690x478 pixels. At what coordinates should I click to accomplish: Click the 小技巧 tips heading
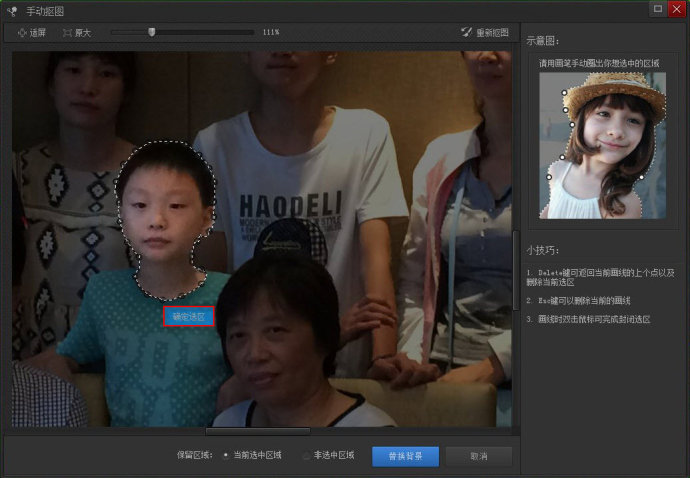point(543,250)
